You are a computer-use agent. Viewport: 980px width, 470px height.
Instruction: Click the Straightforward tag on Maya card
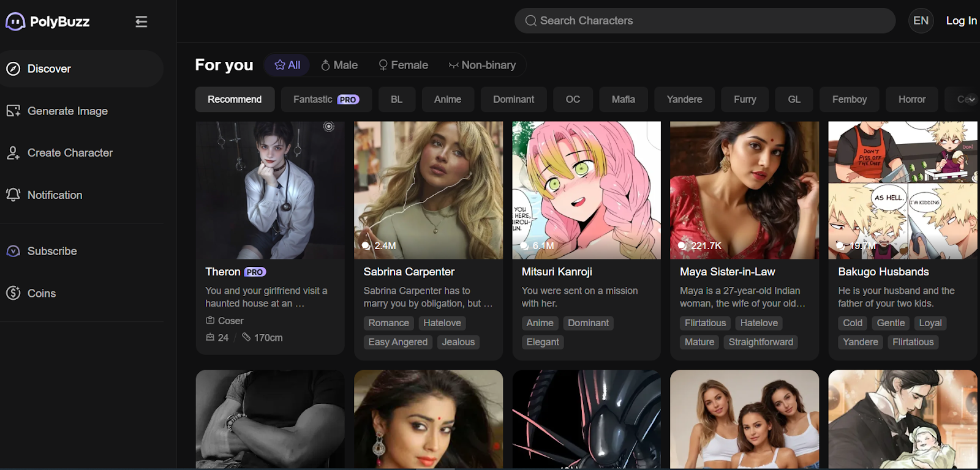tap(761, 342)
